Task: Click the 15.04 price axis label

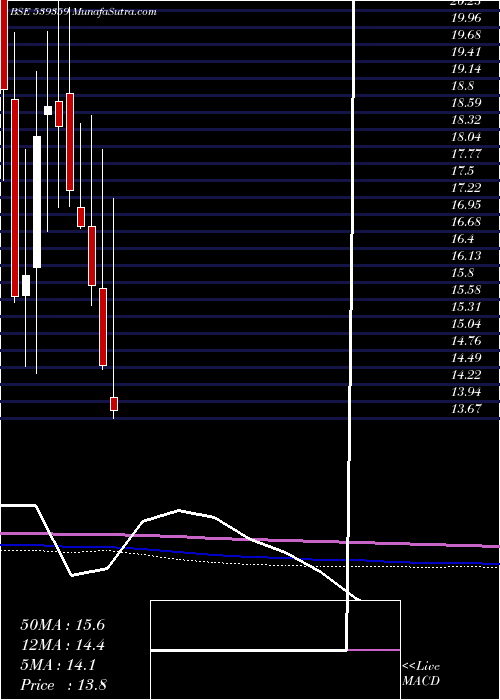Action: tap(466, 324)
